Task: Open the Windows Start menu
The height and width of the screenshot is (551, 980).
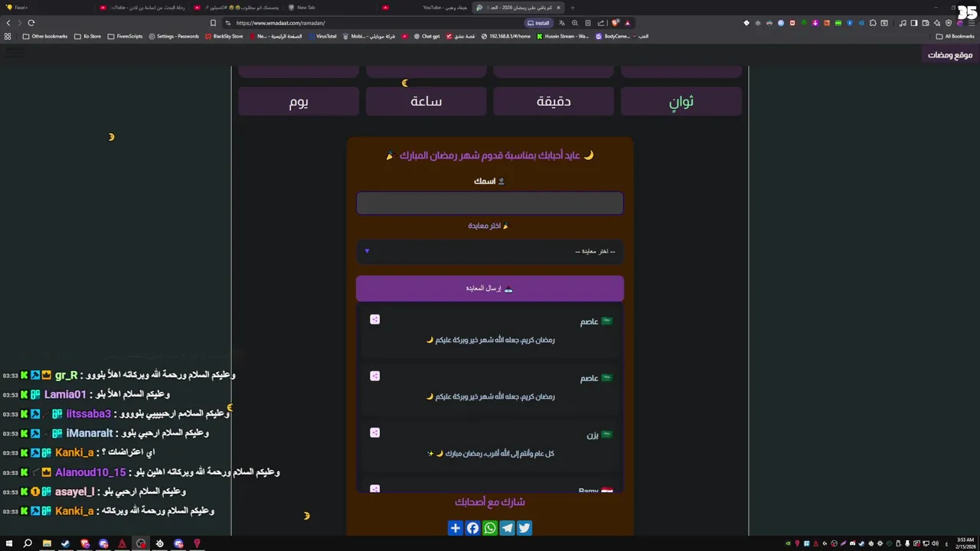Action: point(9,543)
